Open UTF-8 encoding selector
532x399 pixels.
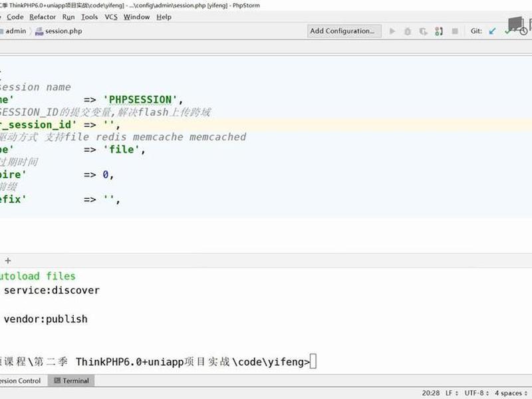click(476, 393)
